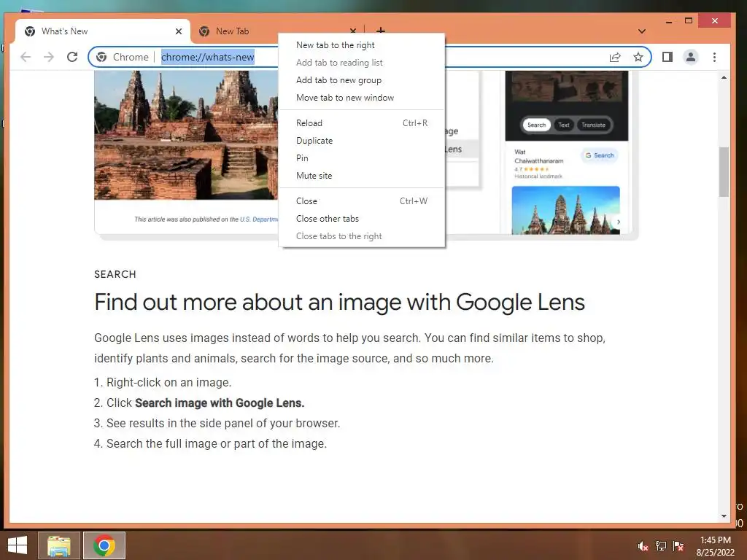
Task: Select Close other tabs
Action: [x=362, y=219]
